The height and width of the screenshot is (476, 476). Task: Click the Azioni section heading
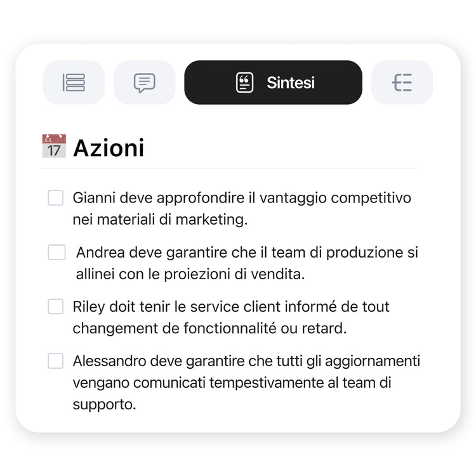pos(109,148)
